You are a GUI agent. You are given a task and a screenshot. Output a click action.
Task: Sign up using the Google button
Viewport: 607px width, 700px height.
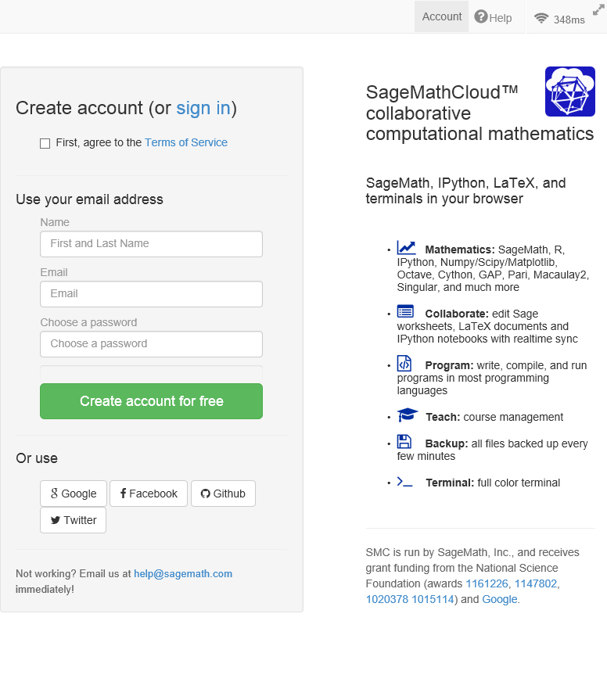point(74,494)
